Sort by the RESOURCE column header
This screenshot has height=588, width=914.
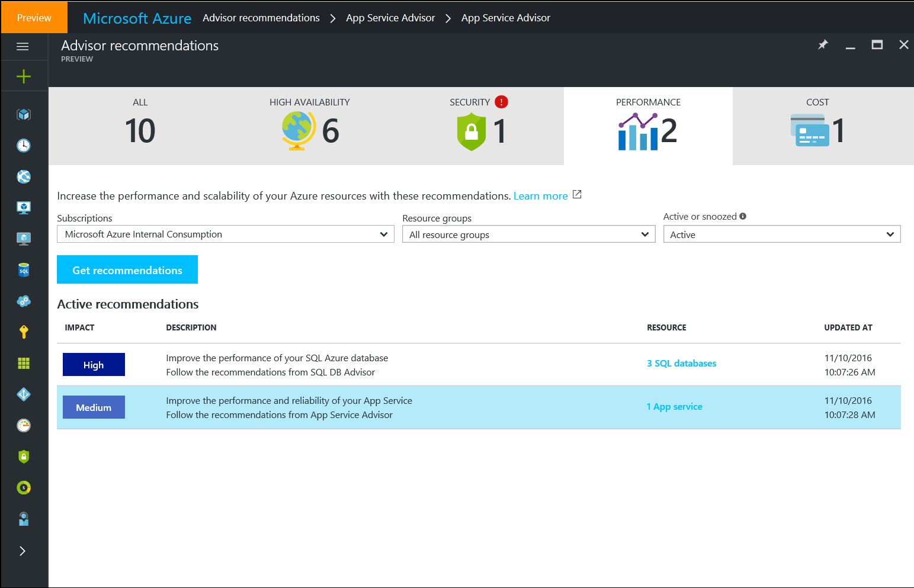click(666, 327)
